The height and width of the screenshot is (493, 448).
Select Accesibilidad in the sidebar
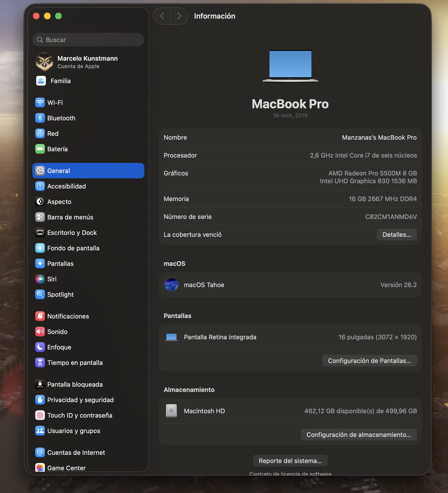pyautogui.click(x=66, y=186)
